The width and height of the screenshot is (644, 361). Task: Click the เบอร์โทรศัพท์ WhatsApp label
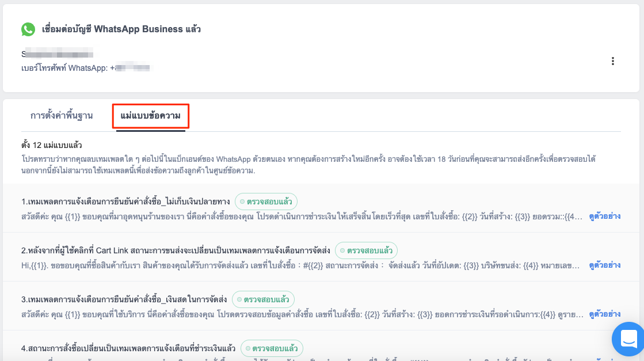click(x=64, y=68)
